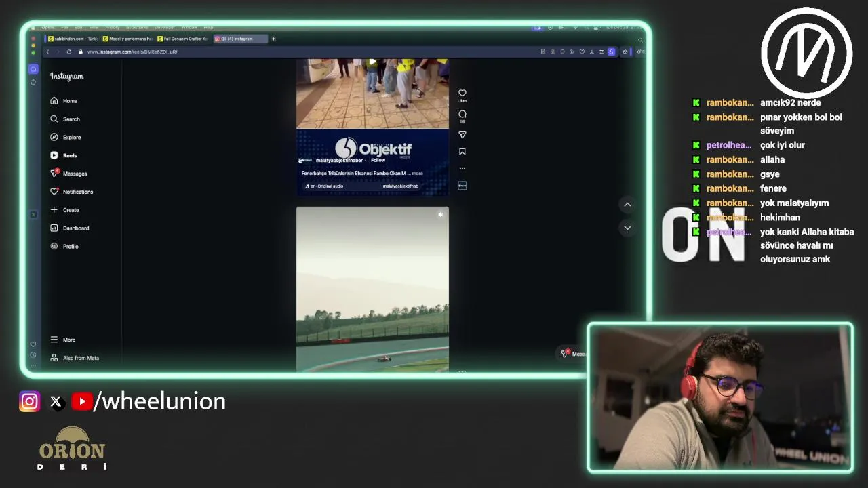Click Create to make a new post
Viewport: 868px width, 488px height.
64,210
